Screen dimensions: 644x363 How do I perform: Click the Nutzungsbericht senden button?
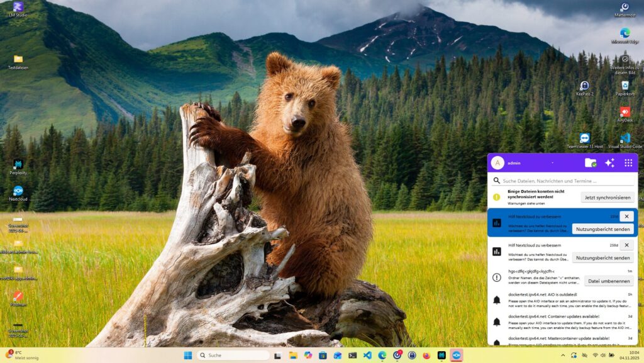coord(604,229)
